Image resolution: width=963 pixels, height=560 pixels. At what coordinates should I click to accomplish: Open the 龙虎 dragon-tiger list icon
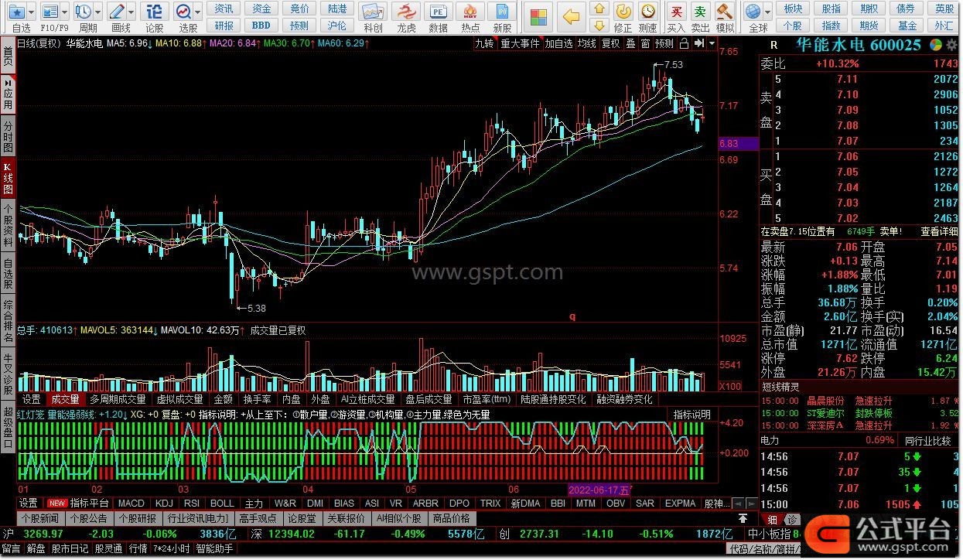[x=405, y=12]
